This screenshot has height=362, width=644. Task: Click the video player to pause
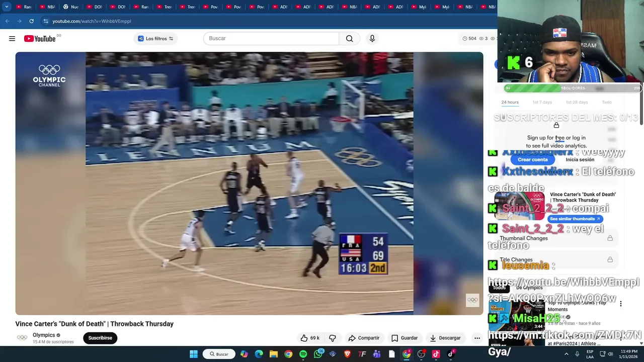[249, 184]
